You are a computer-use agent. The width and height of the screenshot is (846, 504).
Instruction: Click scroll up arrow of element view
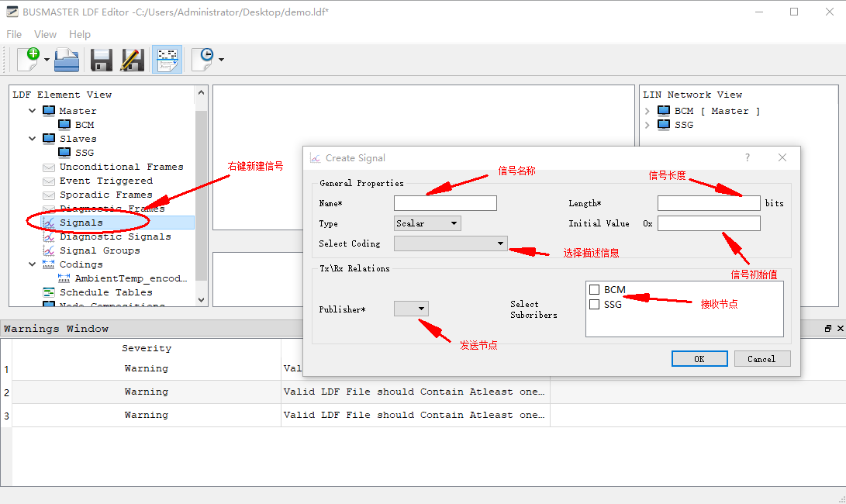[202, 92]
